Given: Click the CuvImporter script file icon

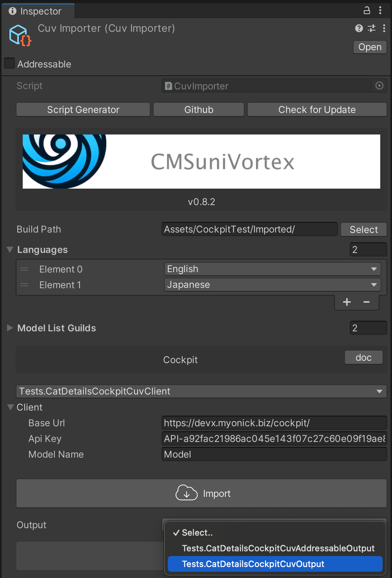Looking at the screenshot, I should pyautogui.click(x=169, y=86).
